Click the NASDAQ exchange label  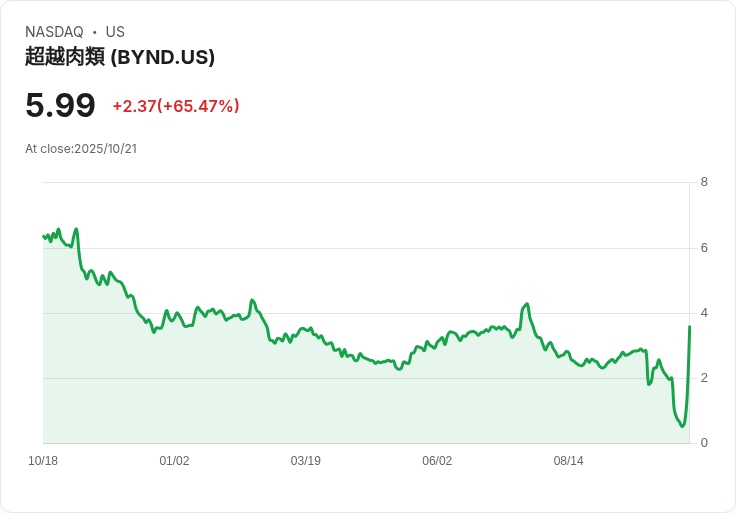point(54,32)
